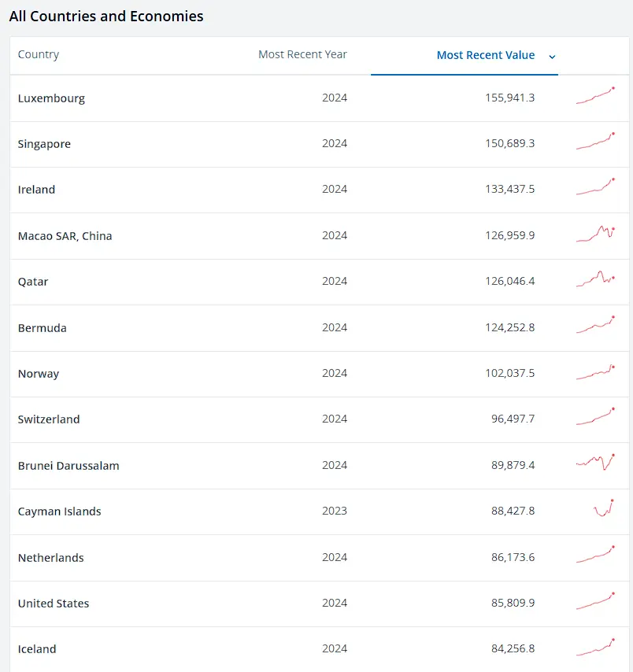Open the Luxembourg country link
Image resolution: width=633 pixels, height=672 pixels.
(51, 98)
